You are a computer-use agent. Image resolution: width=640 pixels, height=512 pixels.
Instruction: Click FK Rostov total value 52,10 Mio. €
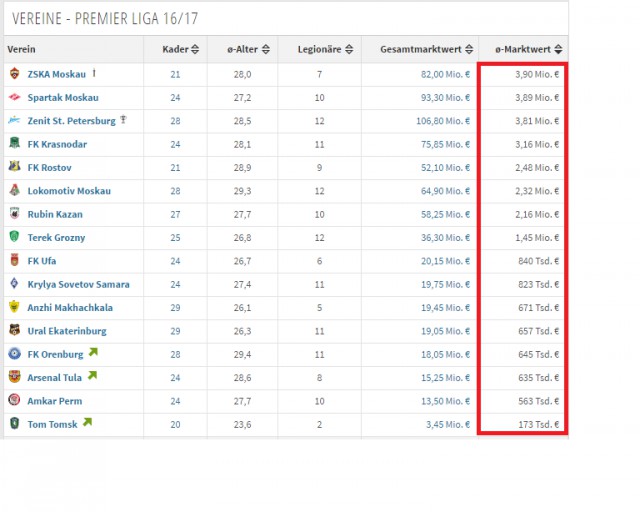pos(445,167)
